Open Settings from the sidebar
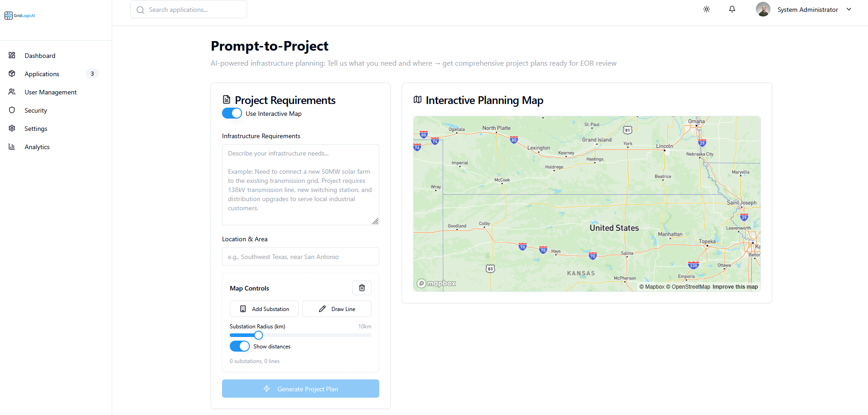The width and height of the screenshot is (868, 415). tap(36, 128)
